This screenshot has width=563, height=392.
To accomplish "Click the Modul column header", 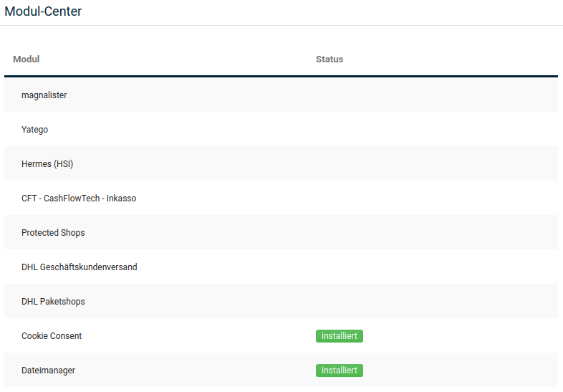I will [x=26, y=59].
